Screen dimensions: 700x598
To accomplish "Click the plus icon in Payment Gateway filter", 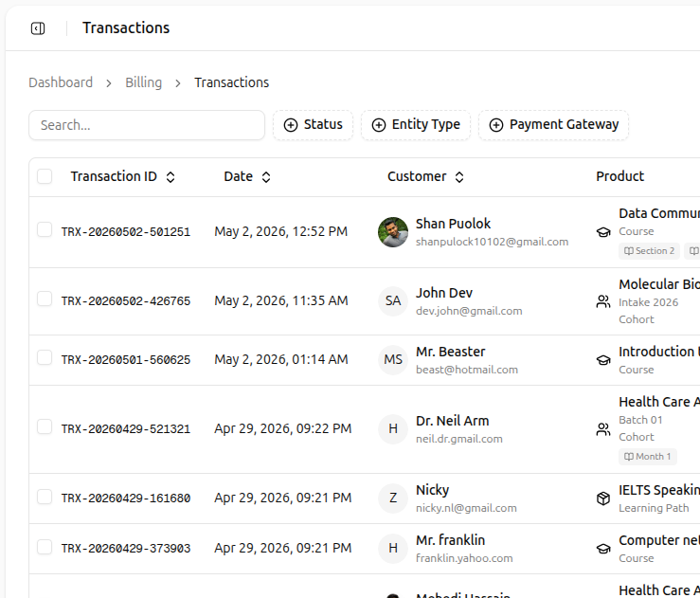I will click(496, 125).
